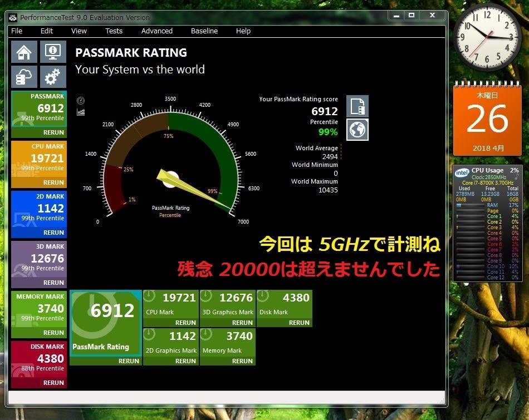This screenshot has width=529, height=420.
Task: Click the calendar gadget showing 26
Action: coord(487,119)
